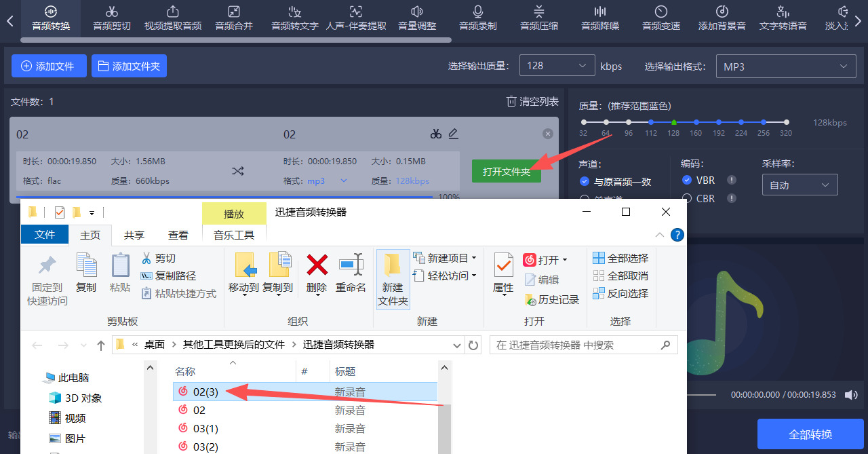Click 固定到快速访问 in Explorer ribbon
Image resolution: width=868 pixels, height=454 pixels.
tap(47, 280)
